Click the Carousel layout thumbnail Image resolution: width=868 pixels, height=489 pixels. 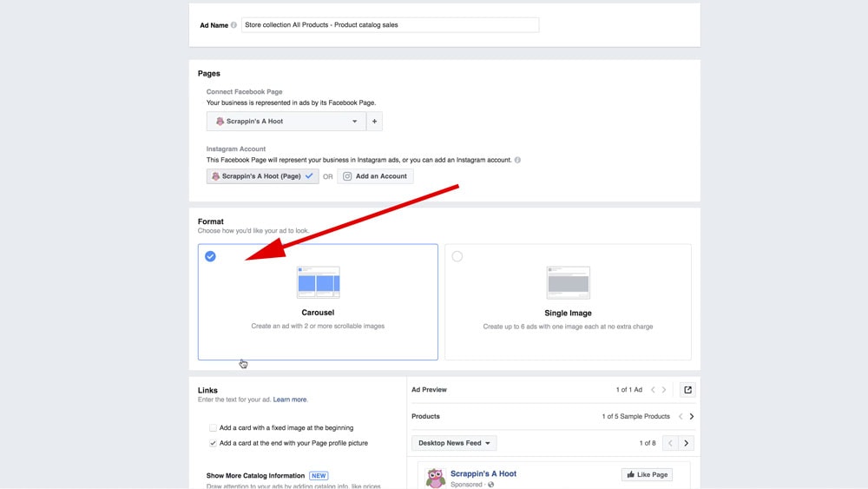coord(319,282)
